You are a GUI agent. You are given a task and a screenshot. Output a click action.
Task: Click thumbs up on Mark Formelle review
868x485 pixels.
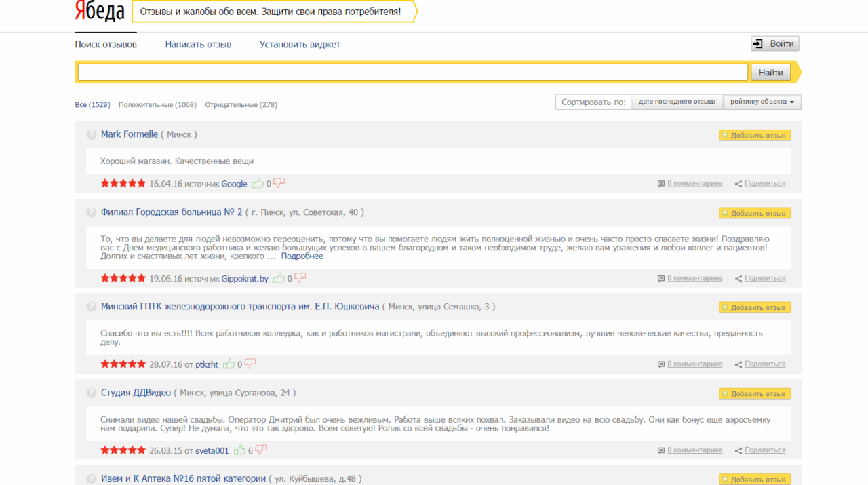tap(258, 183)
